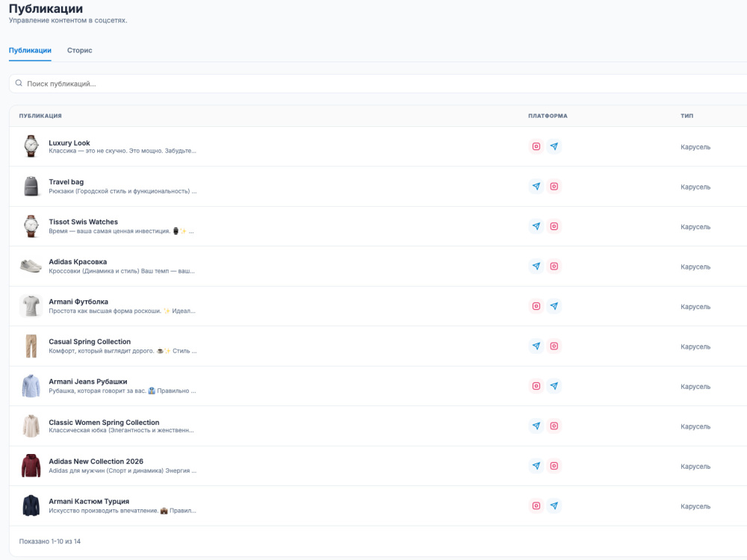Click Instagram icon for Casual Spring Collection
This screenshot has width=747, height=560.
(x=554, y=346)
